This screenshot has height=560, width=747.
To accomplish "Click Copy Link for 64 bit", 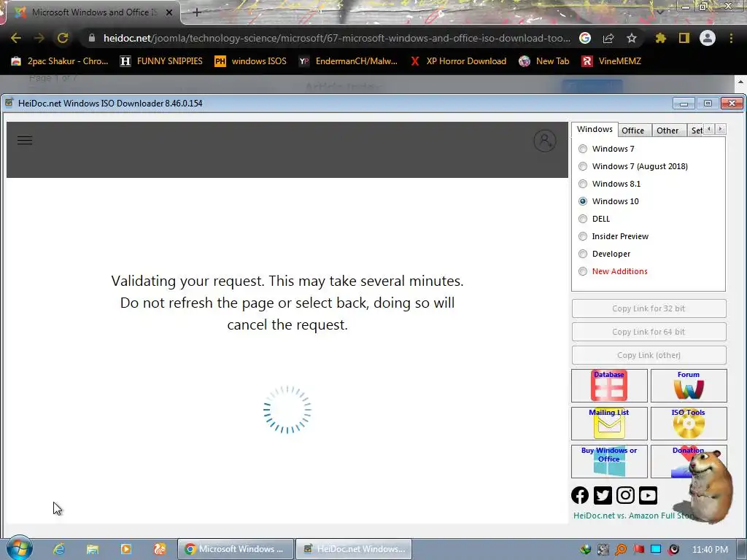I will (649, 332).
